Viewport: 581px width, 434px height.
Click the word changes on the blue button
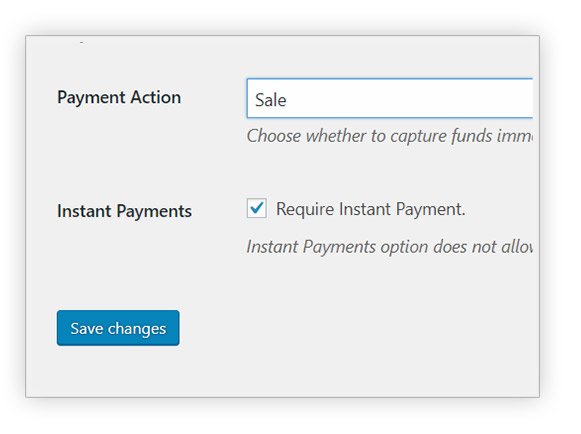(x=137, y=329)
